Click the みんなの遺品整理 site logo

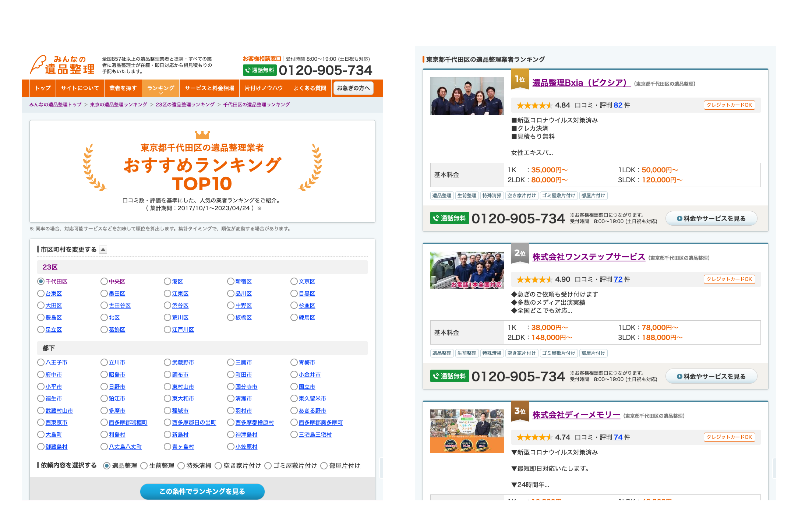(62, 65)
